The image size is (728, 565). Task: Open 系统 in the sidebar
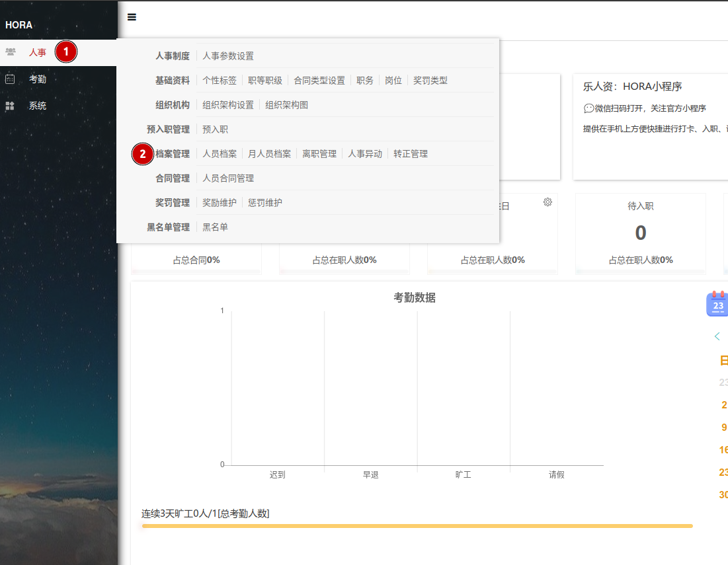(38, 106)
